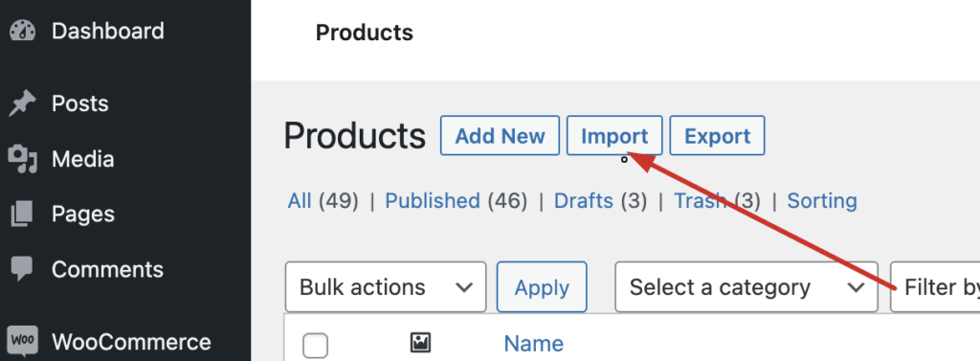This screenshot has height=361, width=980.
Task: Click the image thumbnail column header icon
Action: (x=421, y=343)
